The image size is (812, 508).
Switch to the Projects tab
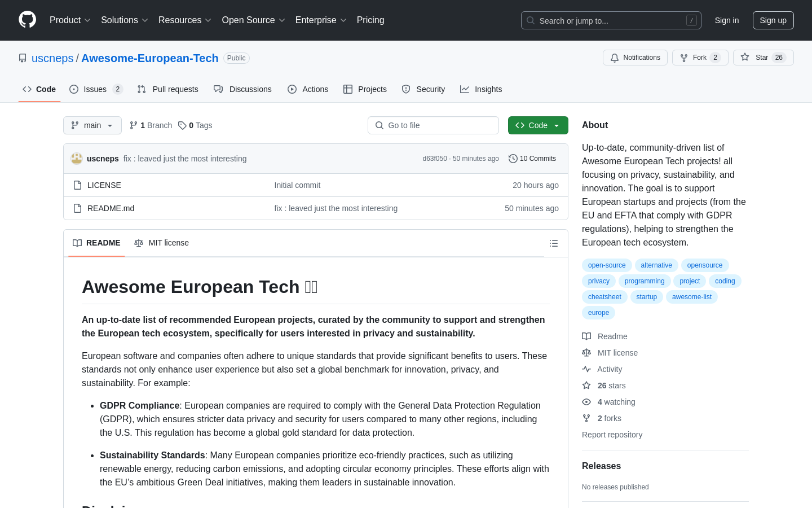coord(365,89)
